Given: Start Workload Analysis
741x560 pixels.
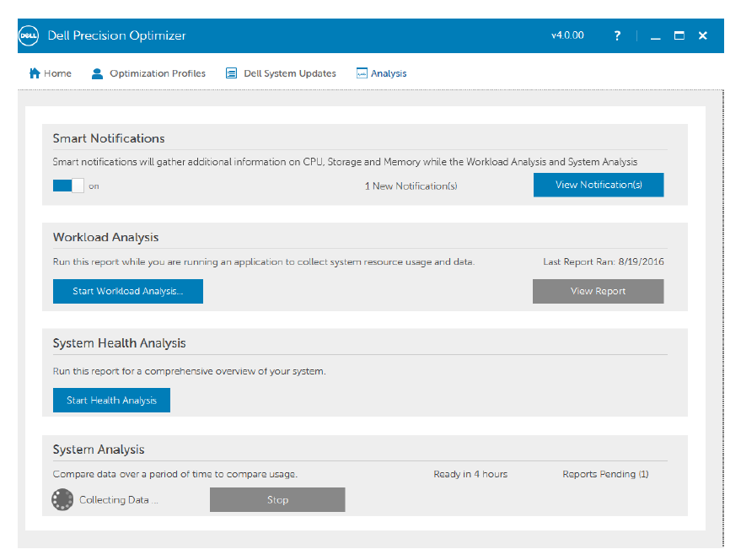Looking at the screenshot, I should click(127, 291).
